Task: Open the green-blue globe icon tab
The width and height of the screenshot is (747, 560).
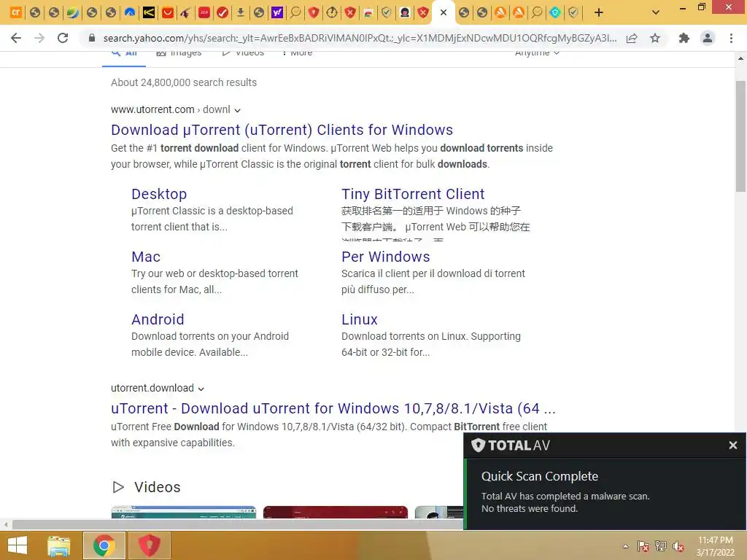Action: 72,12
